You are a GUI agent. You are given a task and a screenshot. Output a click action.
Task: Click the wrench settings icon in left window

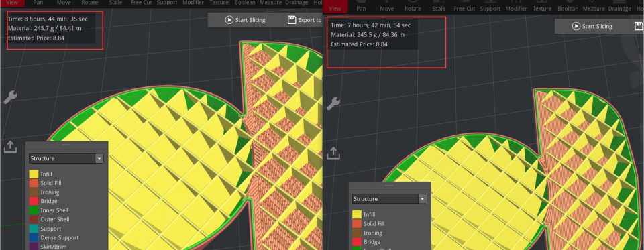tap(10, 97)
